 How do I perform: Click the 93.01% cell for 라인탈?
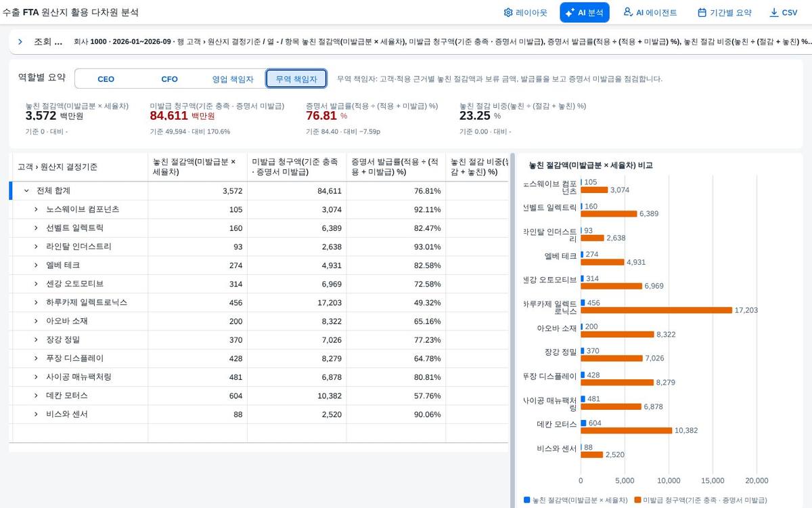396,247
